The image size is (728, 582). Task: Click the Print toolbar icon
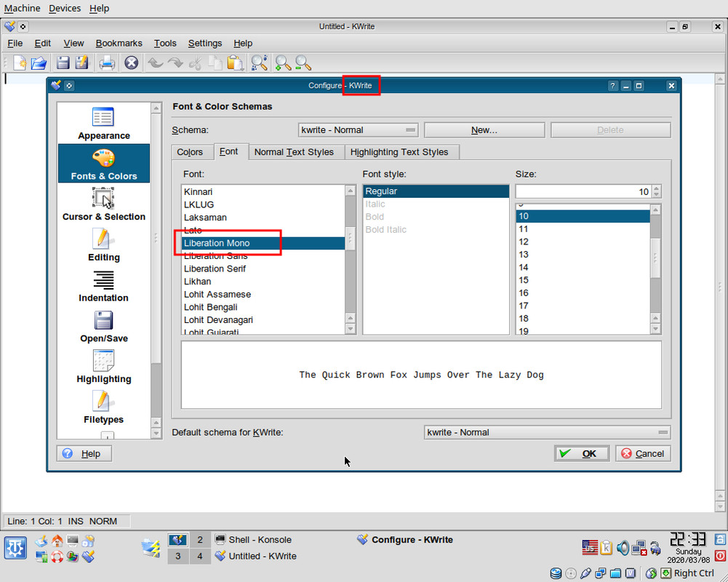[x=107, y=63]
